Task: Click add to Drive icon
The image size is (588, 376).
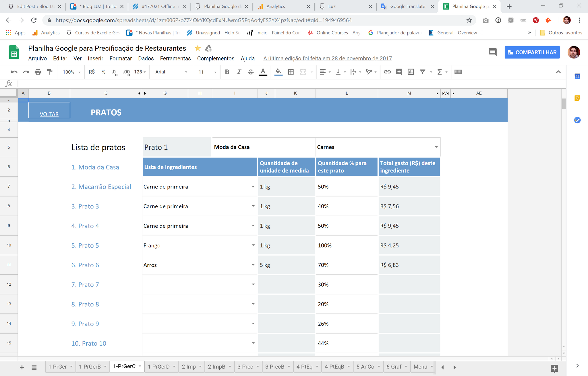Action: [208, 48]
